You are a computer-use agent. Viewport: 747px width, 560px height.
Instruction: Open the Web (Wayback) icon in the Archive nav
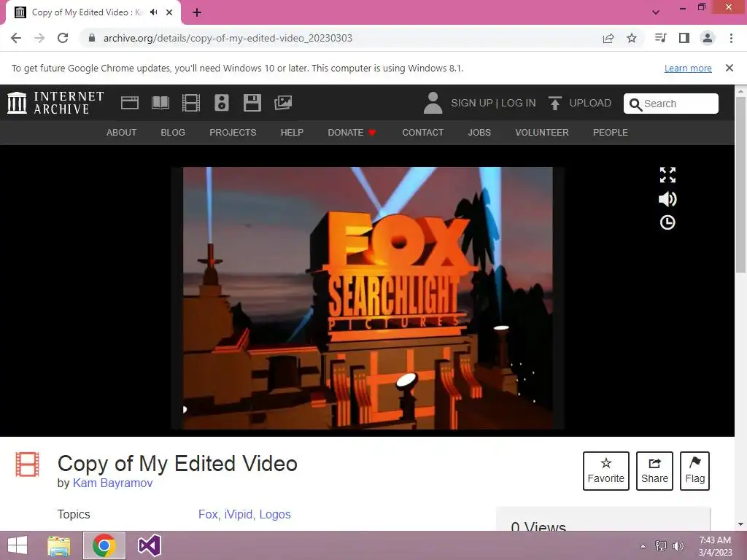130,103
